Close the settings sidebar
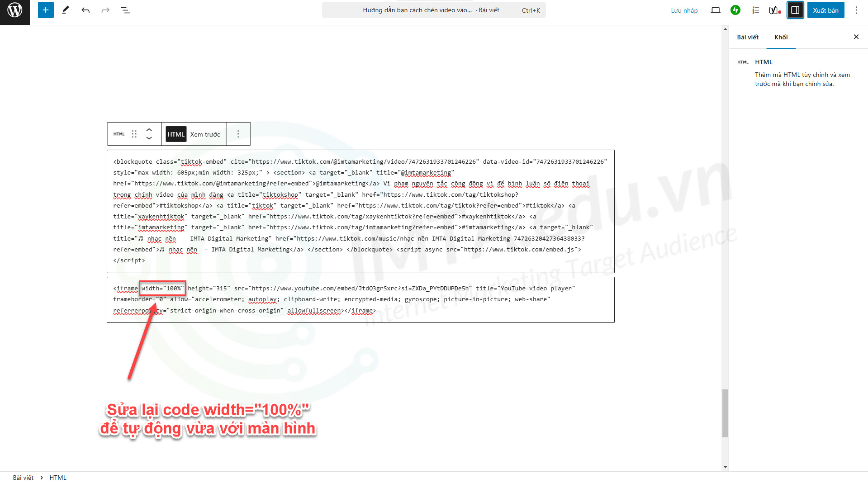The width and height of the screenshot is (868, 483). point(856,37)
